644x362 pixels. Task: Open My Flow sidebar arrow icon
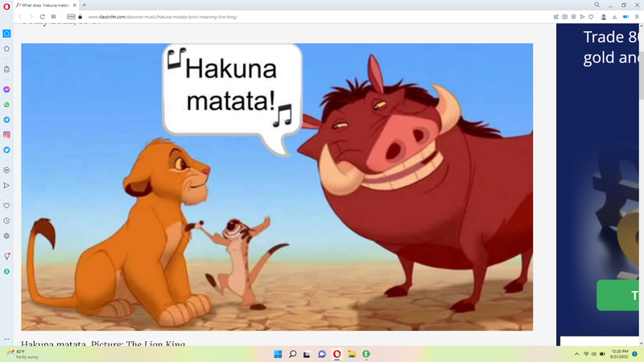coord(6,186)
